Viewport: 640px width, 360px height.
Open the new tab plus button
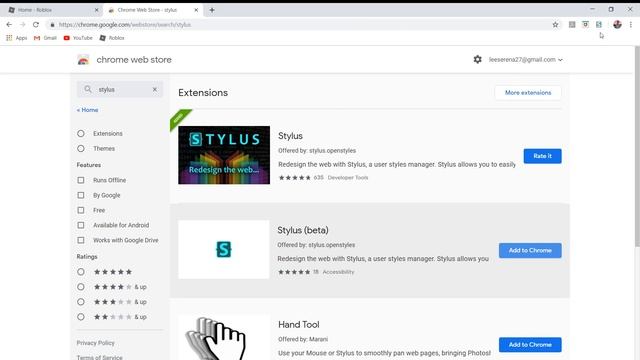click(212, 10)
